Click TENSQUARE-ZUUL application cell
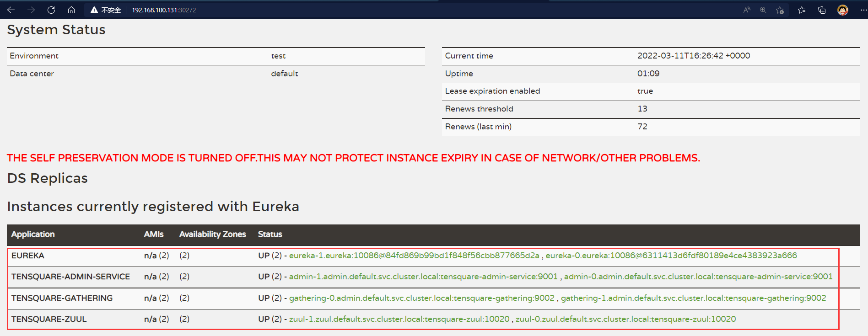This screenshot has height=336, width=868. 49,319
